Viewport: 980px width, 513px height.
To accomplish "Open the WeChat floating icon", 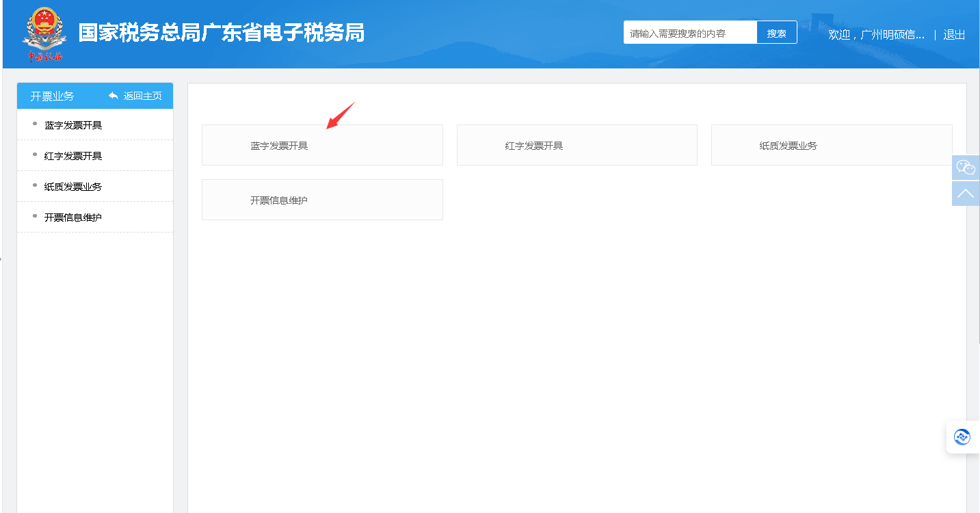I will [965, 168].
